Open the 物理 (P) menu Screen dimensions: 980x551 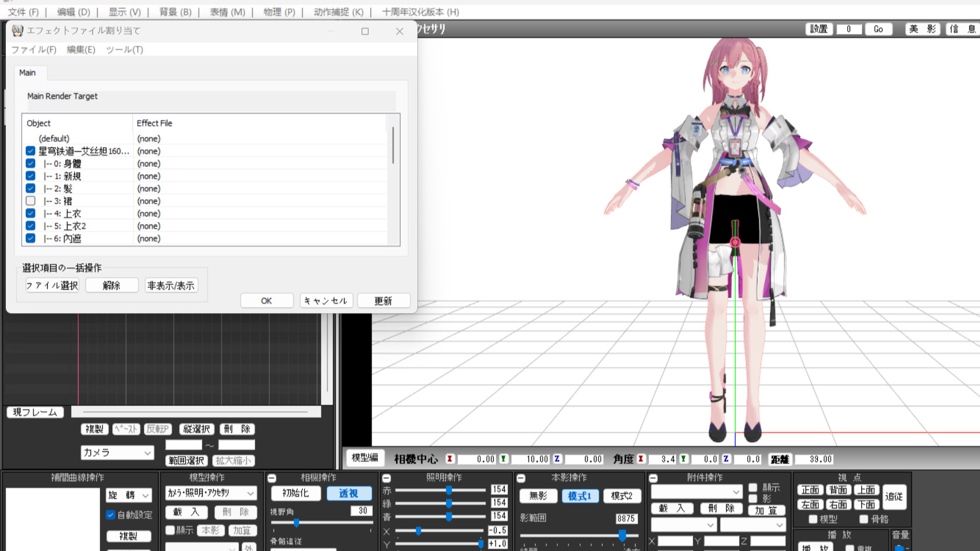[279, 12]
